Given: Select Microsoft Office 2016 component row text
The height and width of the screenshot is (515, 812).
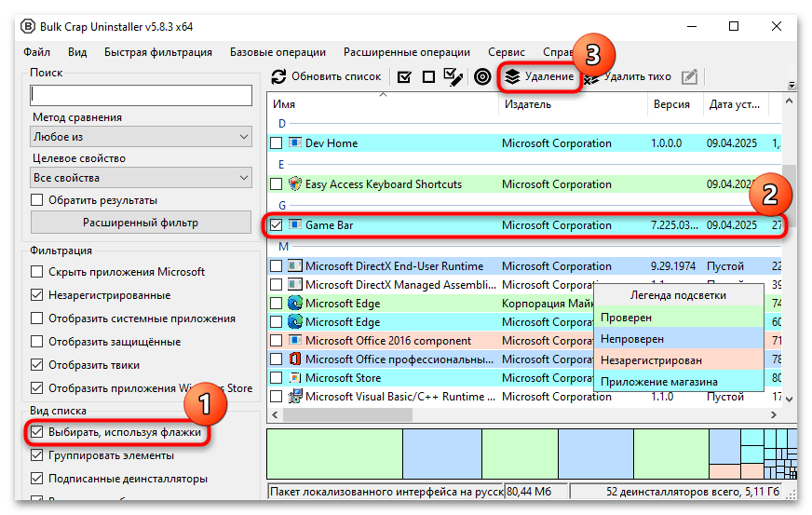Looking at the screenshot, I should 388,341.
